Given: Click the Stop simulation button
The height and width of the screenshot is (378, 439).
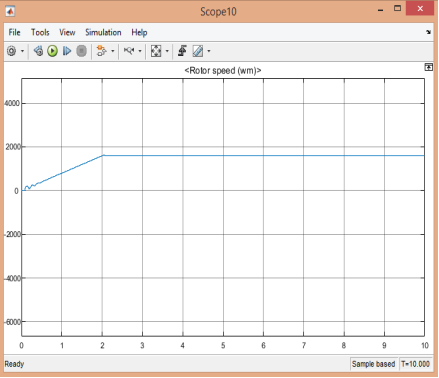Looking at the screenshot, I should [x=81, y=51].
